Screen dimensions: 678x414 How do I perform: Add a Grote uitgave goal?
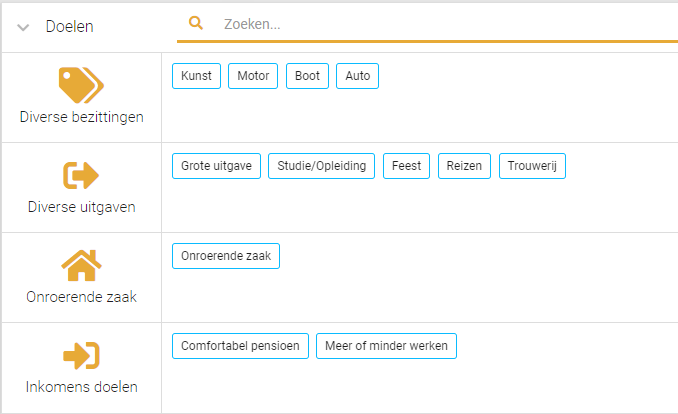[x=216, y=166]
